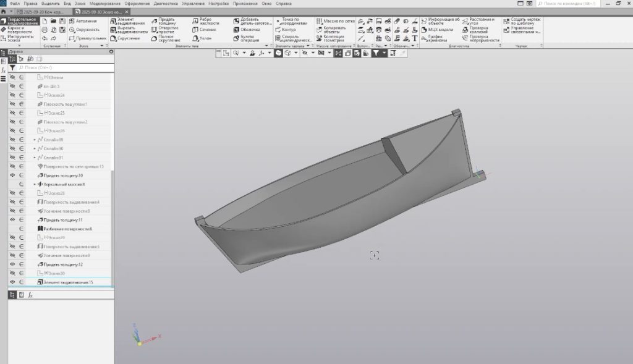Hide Элемент выдавливания:15 via eye icon
The image size is (633, 364).
[12, 282]
